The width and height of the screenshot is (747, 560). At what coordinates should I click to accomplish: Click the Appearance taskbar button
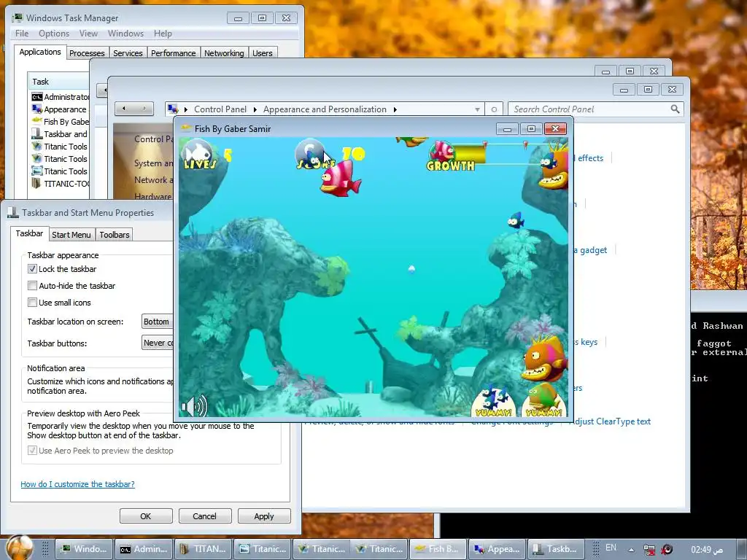[498, 549]
